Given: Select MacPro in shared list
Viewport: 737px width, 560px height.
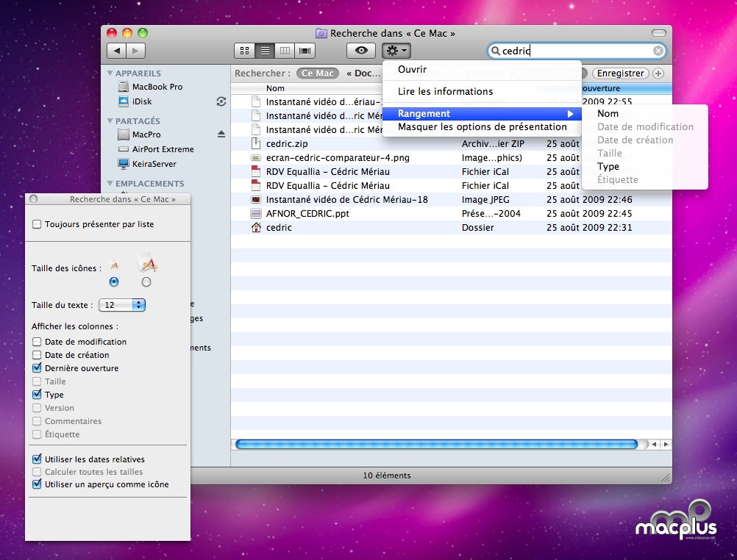Looking at the screenshot, I should point(146,134).
